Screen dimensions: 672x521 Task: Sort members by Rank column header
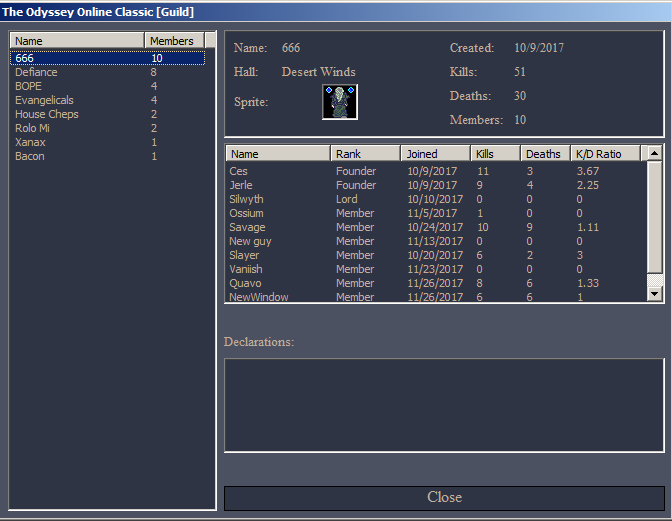364,154
